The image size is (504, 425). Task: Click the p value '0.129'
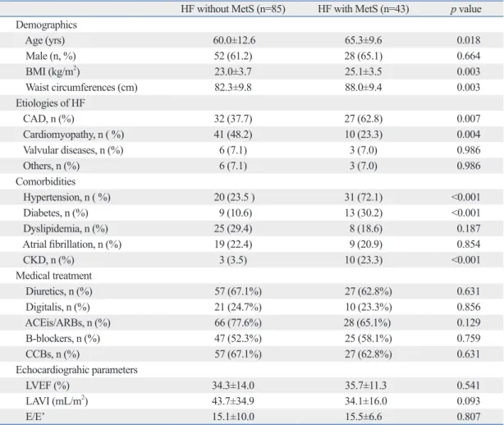point(469,322)
